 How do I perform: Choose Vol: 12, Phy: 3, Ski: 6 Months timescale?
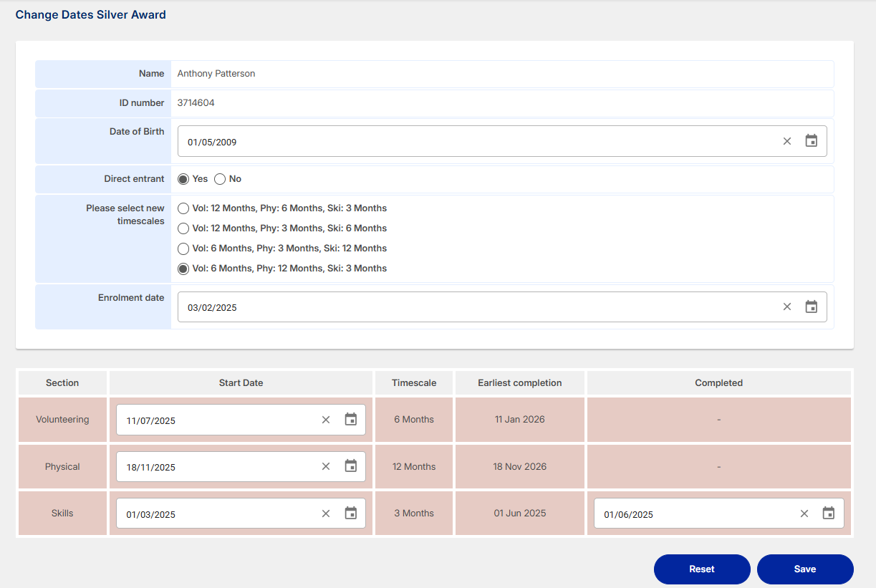pos(183,228)
